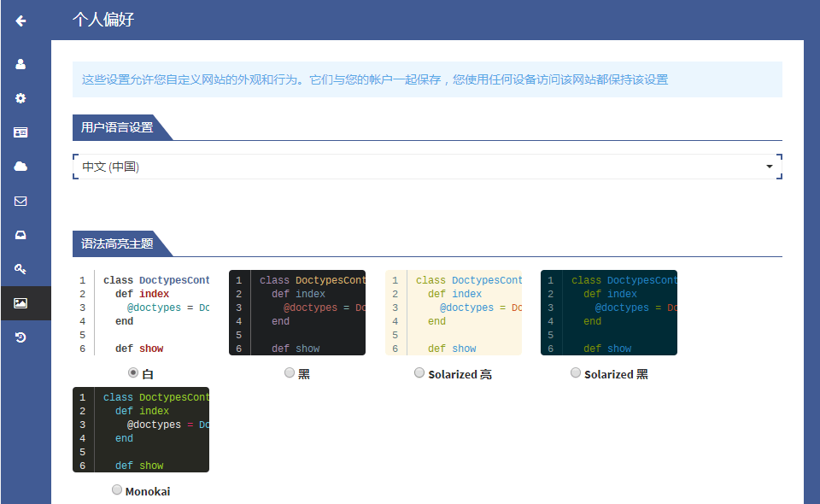Open the picture preferences sidebar icon

(20, 303)
